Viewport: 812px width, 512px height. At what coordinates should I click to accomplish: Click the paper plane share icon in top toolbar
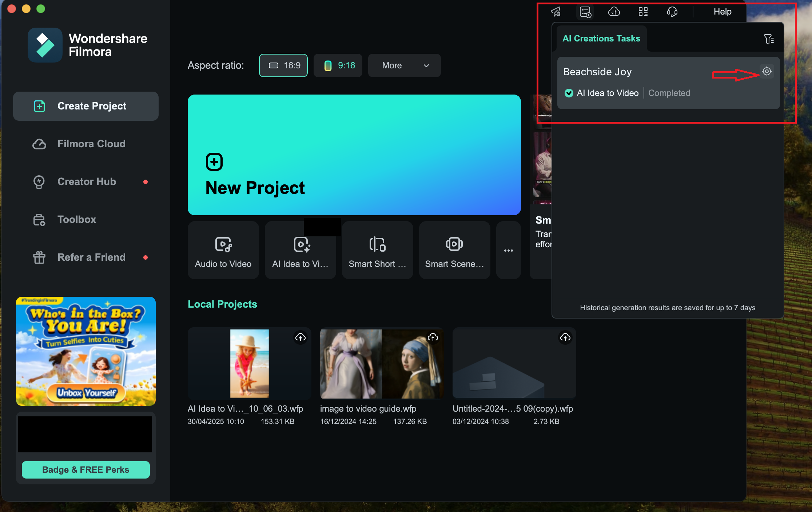pos(556,12)
